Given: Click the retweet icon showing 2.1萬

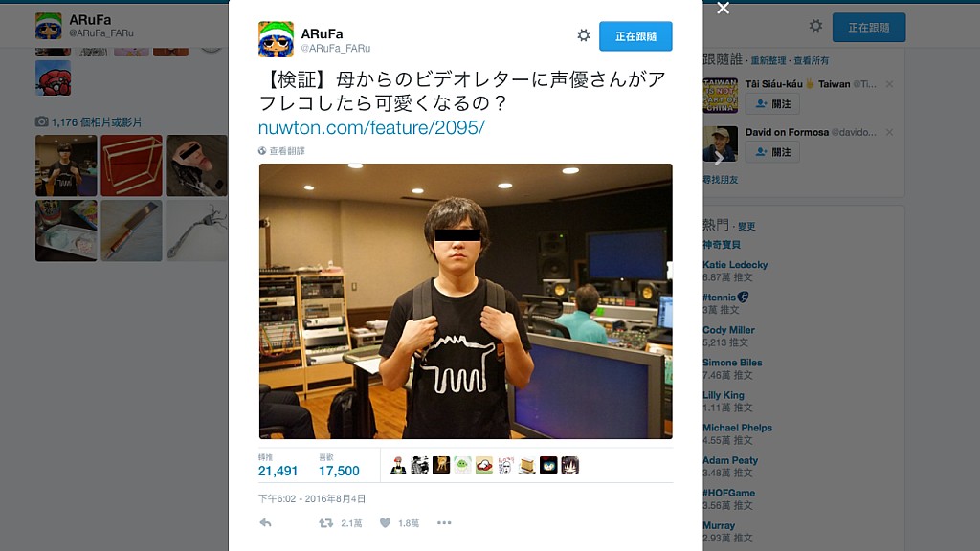Looking at the screenshot, I should 325,523.
